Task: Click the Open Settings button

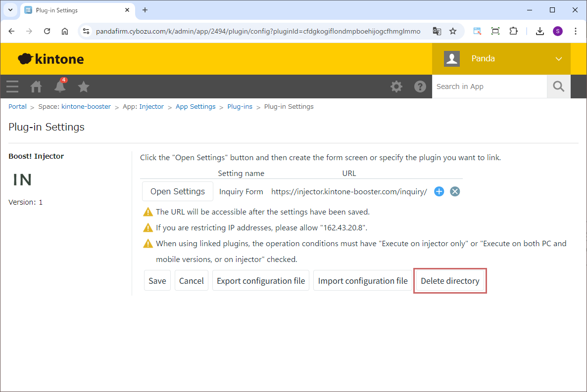Action: point(177,192)
